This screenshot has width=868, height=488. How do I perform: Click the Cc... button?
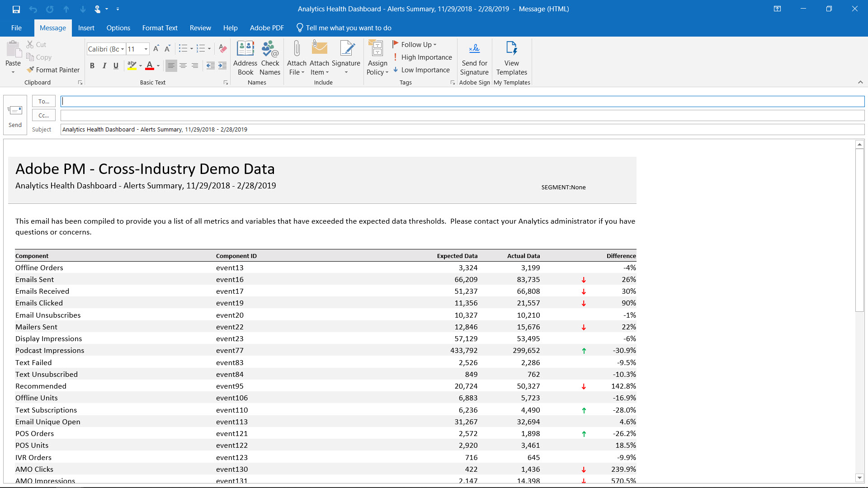tap(44, 115)
